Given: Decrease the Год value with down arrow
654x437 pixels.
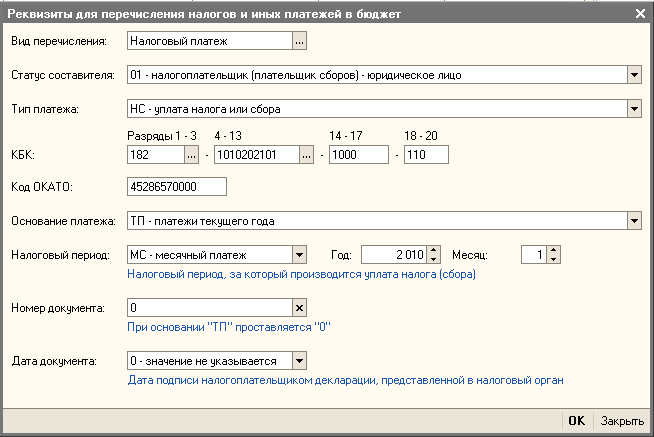Looking at the screenshot, I should [x=433, y=259].
